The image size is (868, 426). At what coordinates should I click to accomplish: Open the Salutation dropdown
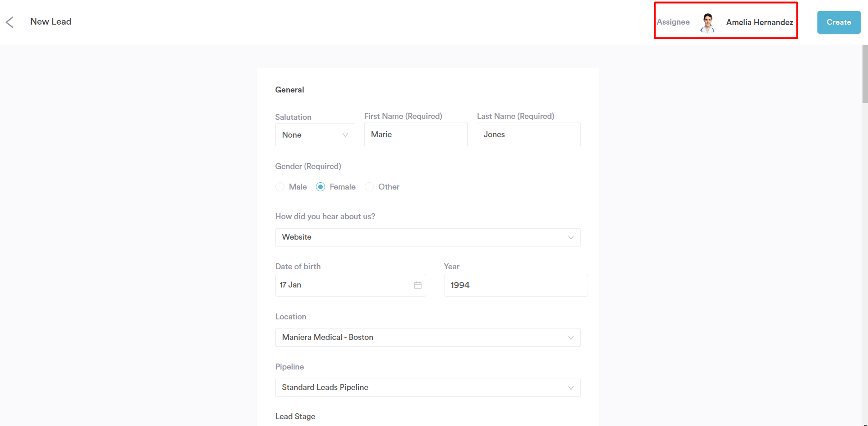click(x=315, y=135)
